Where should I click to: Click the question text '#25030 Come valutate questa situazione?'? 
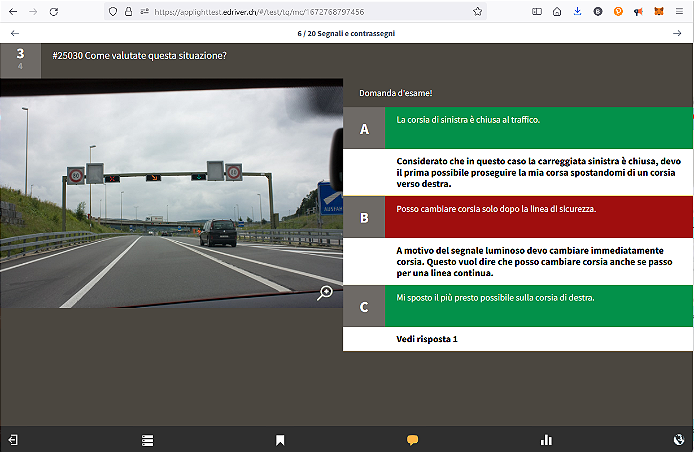[139, 56]
